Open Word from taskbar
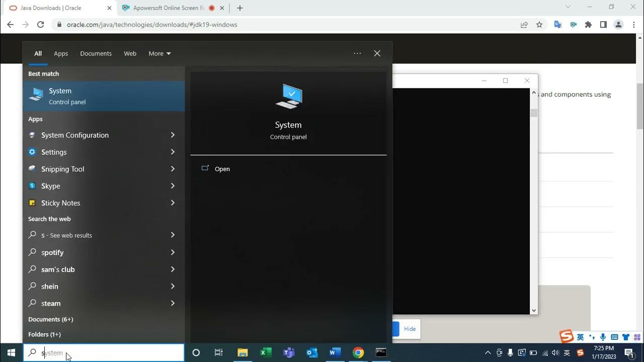 [335, 352]
